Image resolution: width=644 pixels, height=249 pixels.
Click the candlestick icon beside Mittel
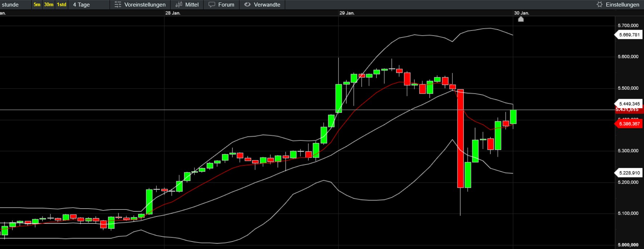179,5
